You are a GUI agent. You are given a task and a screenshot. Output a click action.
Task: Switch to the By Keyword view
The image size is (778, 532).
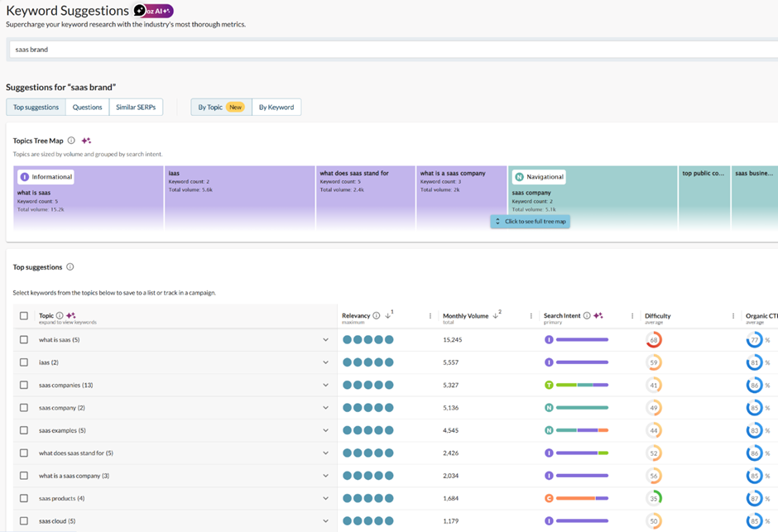(x=276, y=107)
